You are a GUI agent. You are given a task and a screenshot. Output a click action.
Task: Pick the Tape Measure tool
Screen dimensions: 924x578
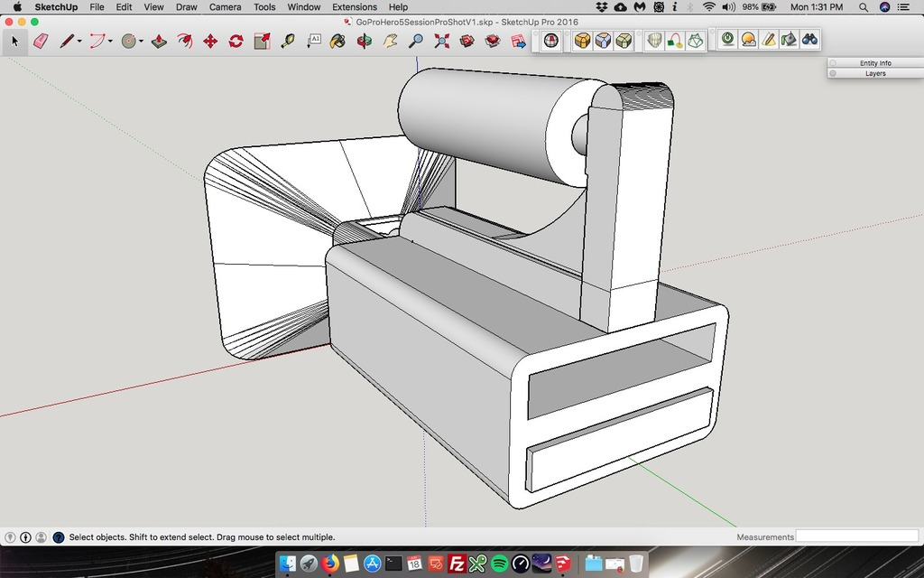(288, 41)
